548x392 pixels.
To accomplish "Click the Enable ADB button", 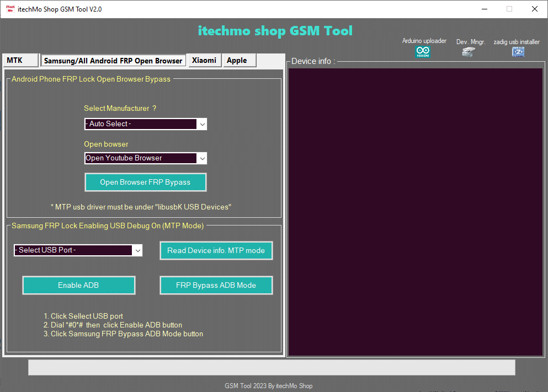I will pos(78,285).
